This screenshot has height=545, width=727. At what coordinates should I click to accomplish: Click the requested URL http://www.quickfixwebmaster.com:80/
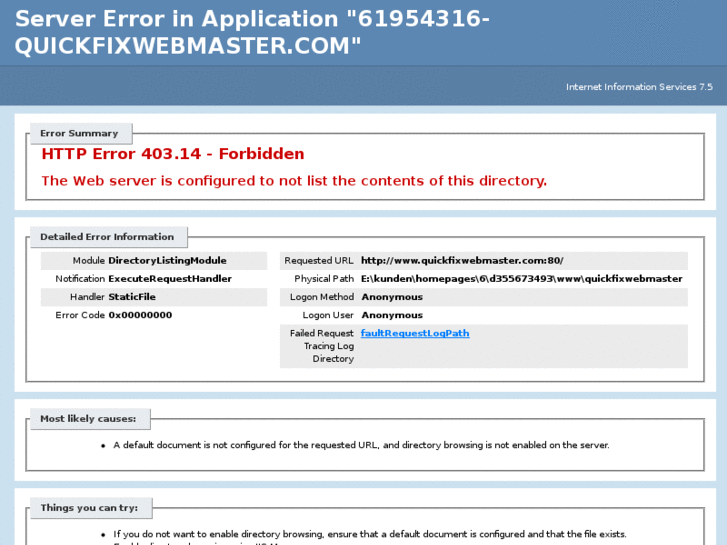point(462,260)
